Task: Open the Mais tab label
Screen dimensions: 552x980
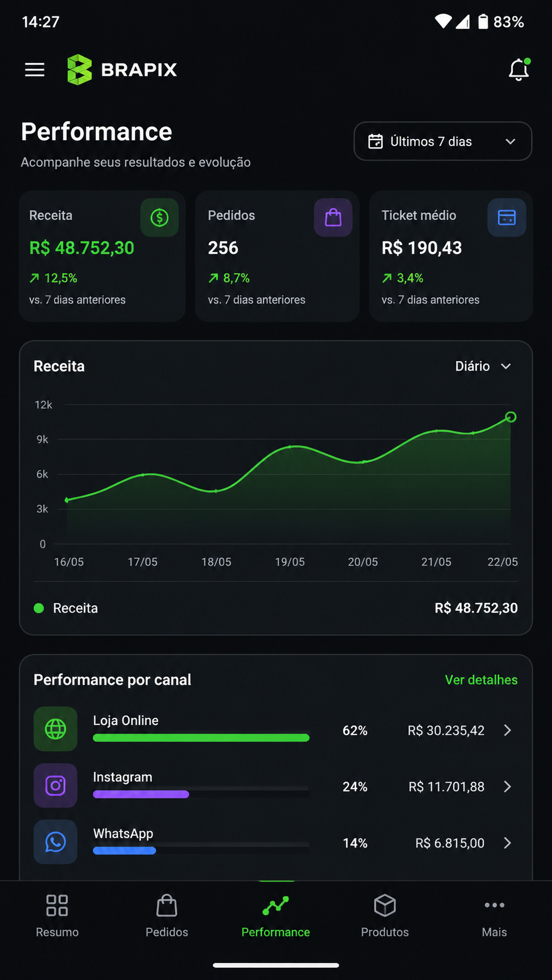Action: (495, 932)
